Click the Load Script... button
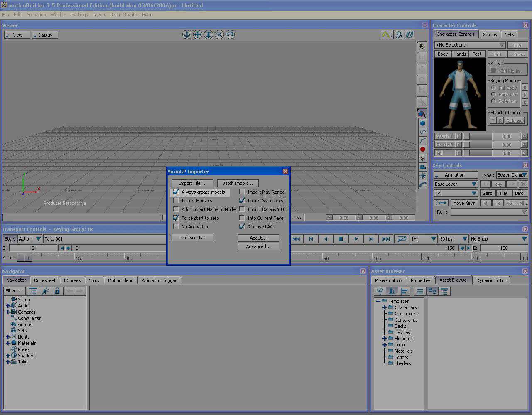The width and height of the screenshot is (532, 415). pos(192,238)
